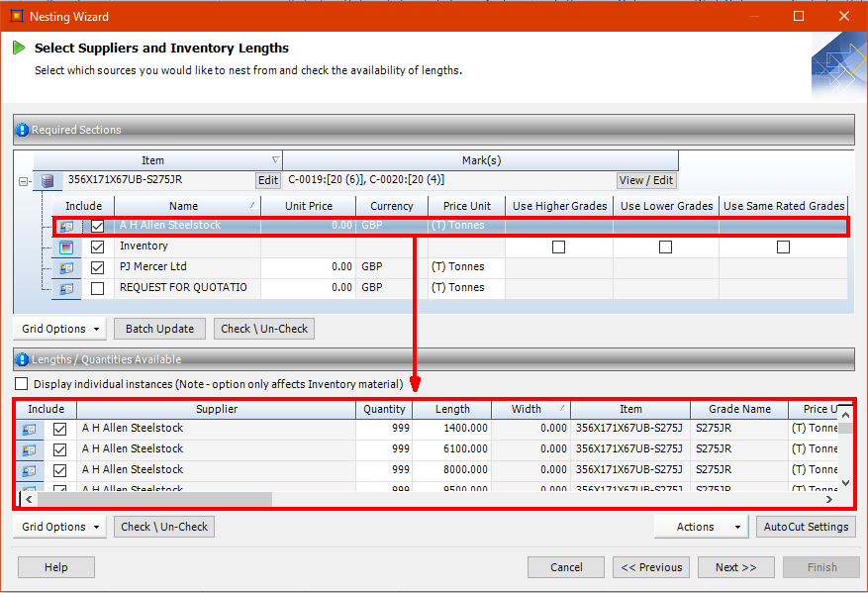This screenshot has height=593, width=868.
Task: Sort by the Unit Price column header
Action: tap(309, 206)
